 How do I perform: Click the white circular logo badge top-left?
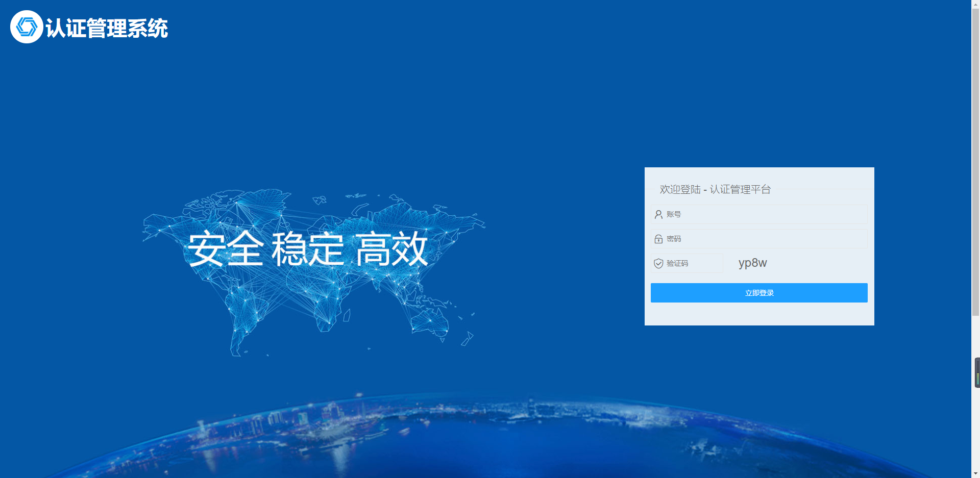pos(26,27)
